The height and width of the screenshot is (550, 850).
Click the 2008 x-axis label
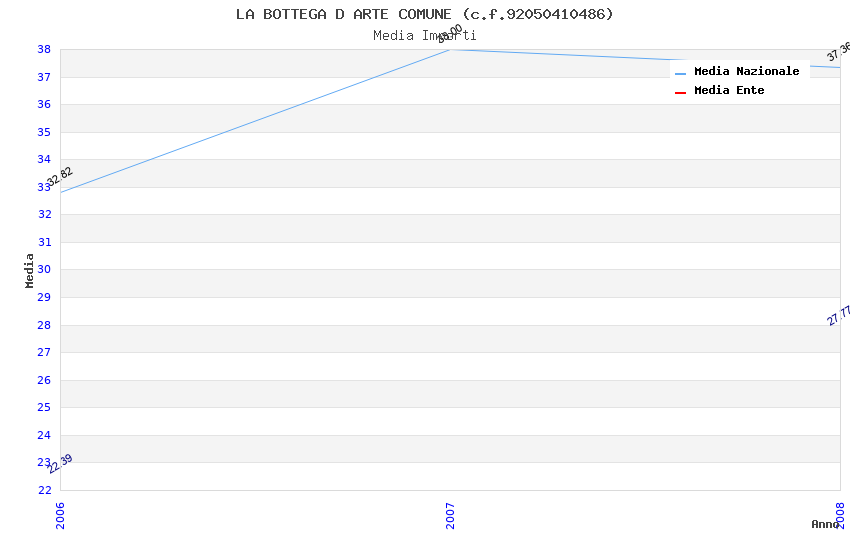click(x=840, y=515)
